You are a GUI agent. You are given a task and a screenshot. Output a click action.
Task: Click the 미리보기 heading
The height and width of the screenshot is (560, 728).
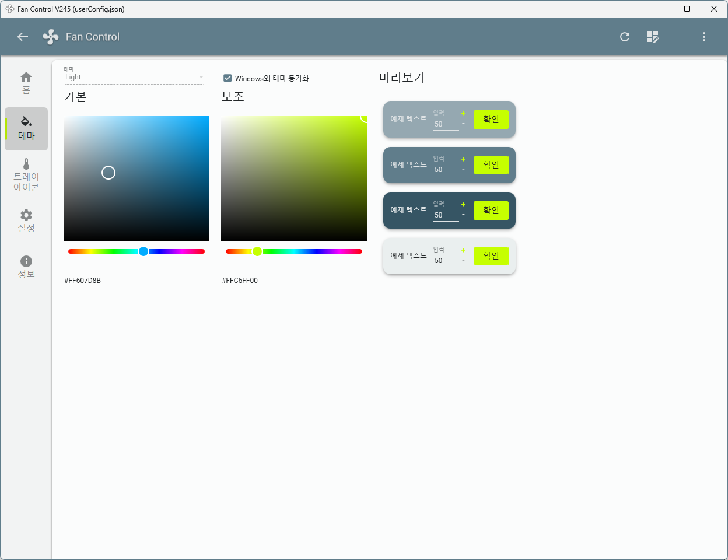(402, 78)
